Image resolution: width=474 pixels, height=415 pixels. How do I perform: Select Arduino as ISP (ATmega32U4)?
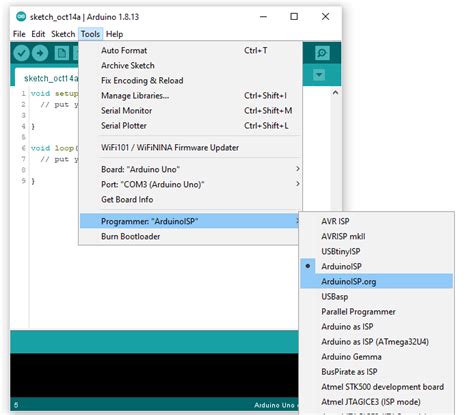[x=377, y=341]
